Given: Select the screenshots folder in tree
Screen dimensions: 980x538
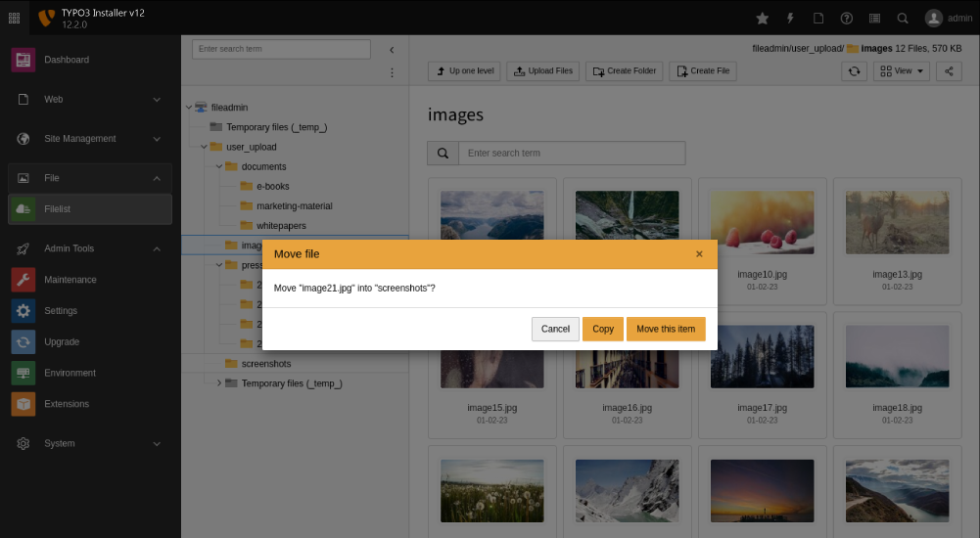Looking at the screenshot, I should [265, 364].
